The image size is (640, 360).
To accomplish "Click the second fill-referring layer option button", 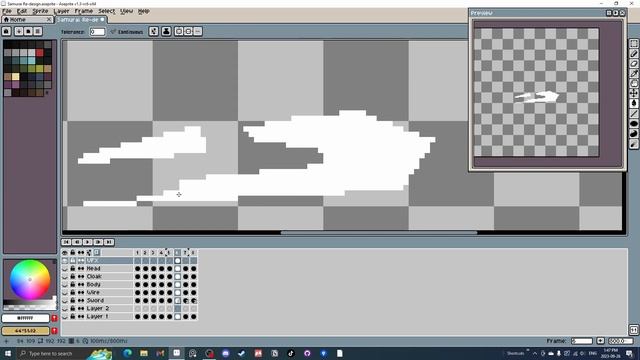I will 188,31.
